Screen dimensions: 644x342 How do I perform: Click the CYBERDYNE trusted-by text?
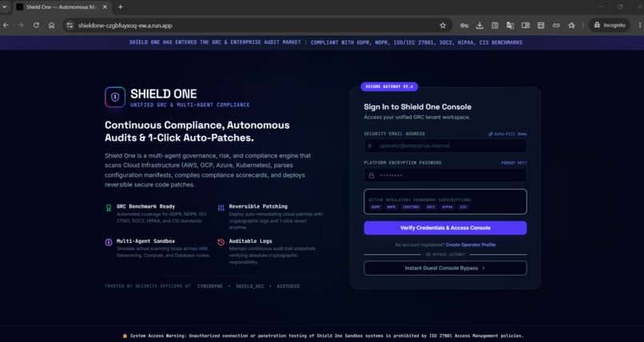pos(210,286)
